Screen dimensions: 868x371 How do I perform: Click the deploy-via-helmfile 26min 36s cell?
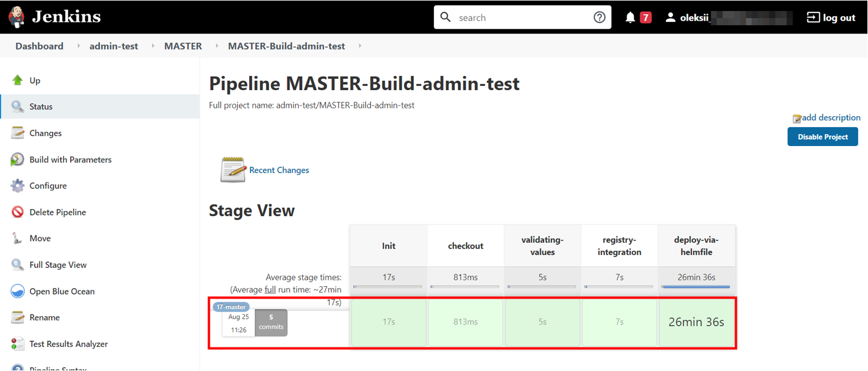pos(697,322)
